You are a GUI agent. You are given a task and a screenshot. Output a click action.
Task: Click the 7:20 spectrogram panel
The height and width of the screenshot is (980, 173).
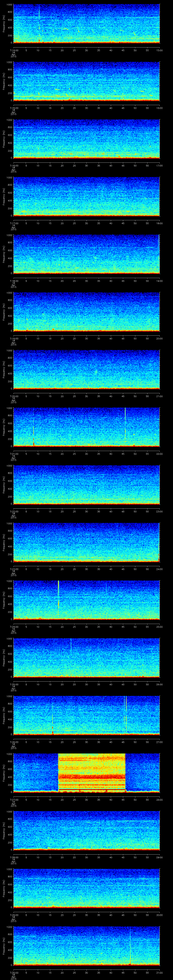[x=86, y=369]
